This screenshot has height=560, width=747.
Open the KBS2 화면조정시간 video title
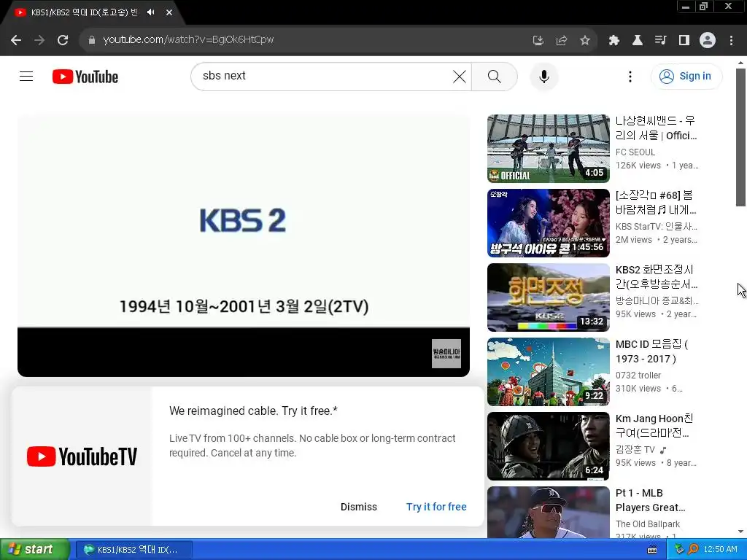coord(657,276)
